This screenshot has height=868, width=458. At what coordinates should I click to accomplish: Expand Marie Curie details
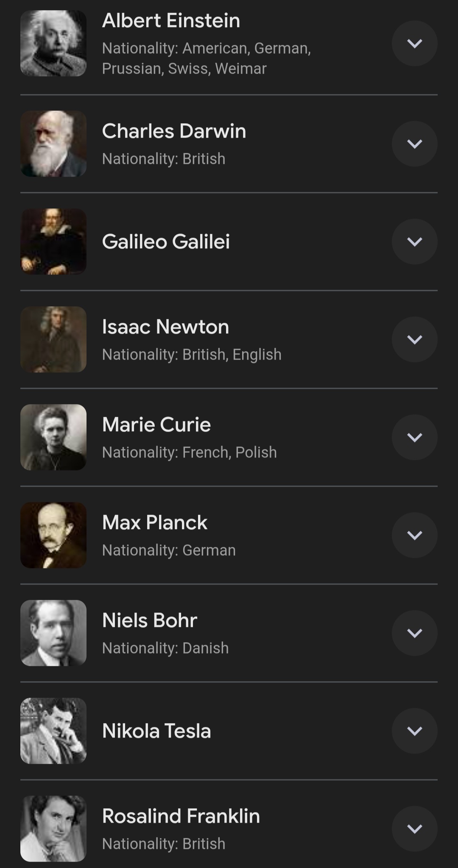point(414,437)
